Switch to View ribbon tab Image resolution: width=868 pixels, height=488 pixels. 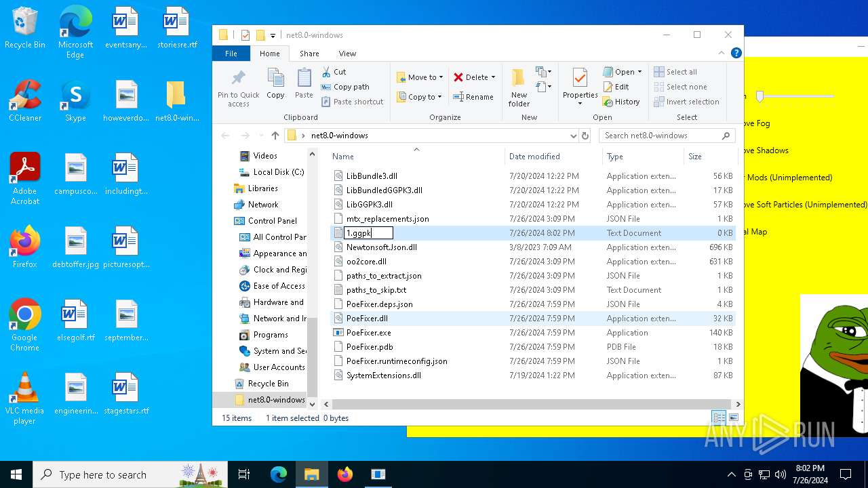pyautogui.click(x=347, y=54)
